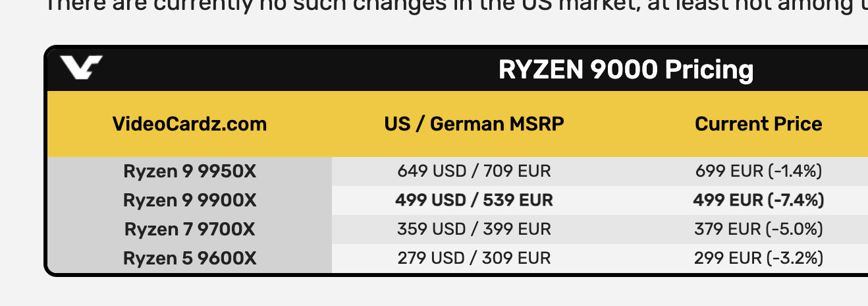Click the 649 USD price for the 9950X

coord(433,171)
